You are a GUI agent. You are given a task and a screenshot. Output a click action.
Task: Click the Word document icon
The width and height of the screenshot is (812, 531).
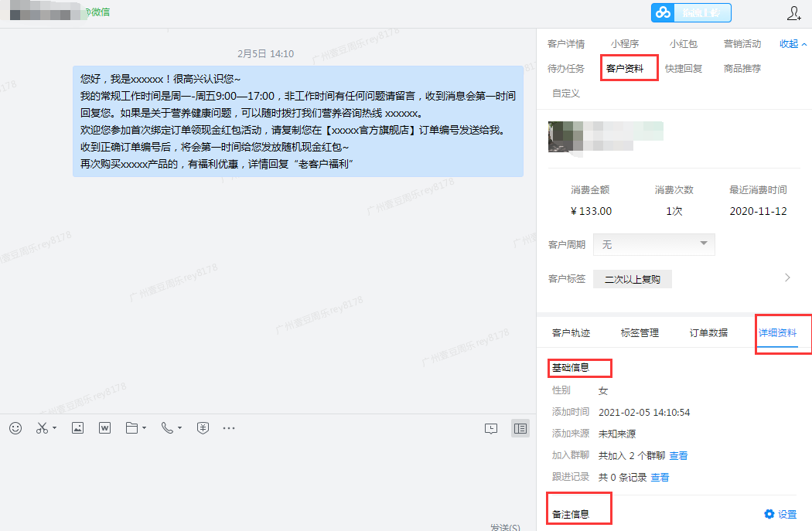tap(104, 427)
